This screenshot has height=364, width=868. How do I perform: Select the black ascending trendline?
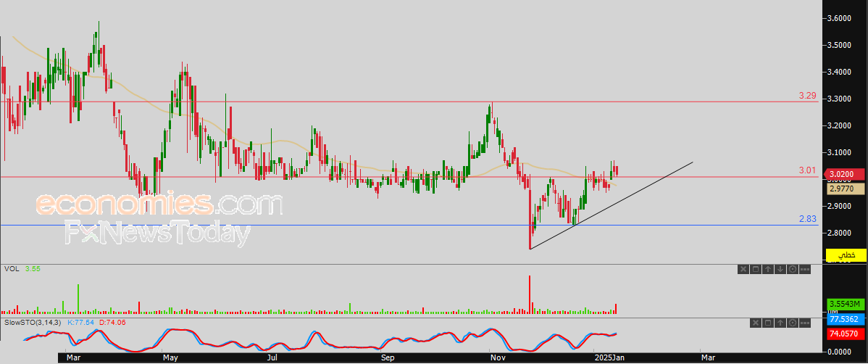coord(611,205)
